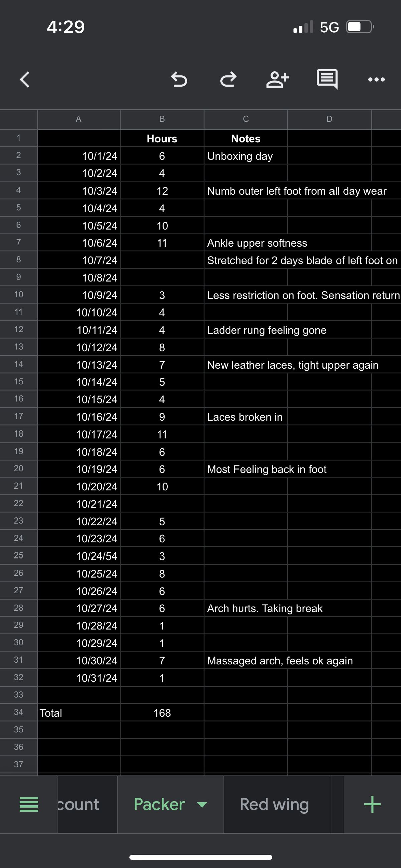Add a new sheet with plus icon
Screen dimensions: 401x868
(372, 804)
